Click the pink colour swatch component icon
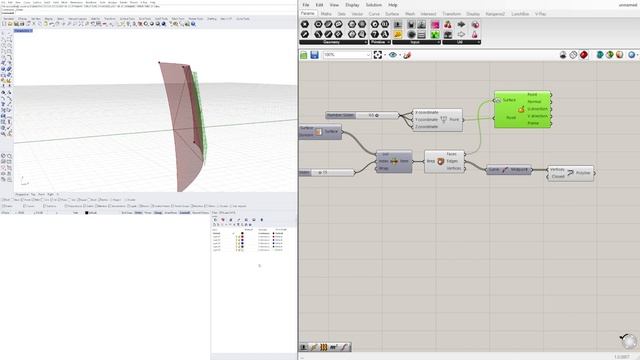 coord(435,24)
